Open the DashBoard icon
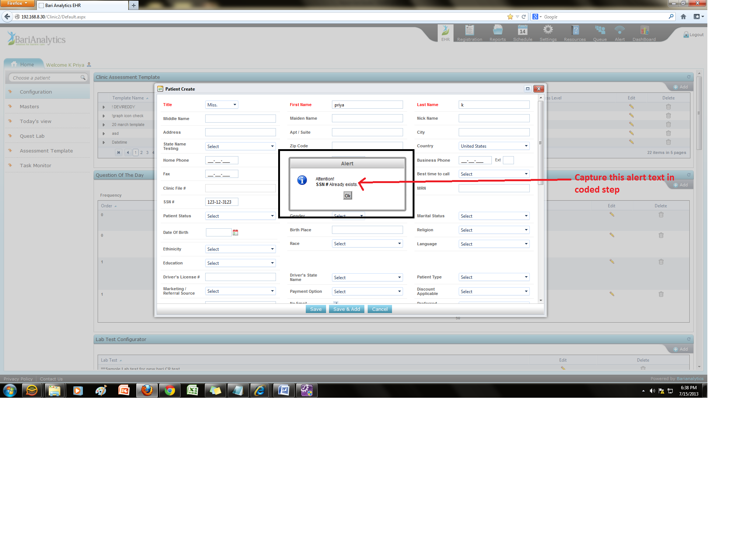 click(x=644, y=31)
